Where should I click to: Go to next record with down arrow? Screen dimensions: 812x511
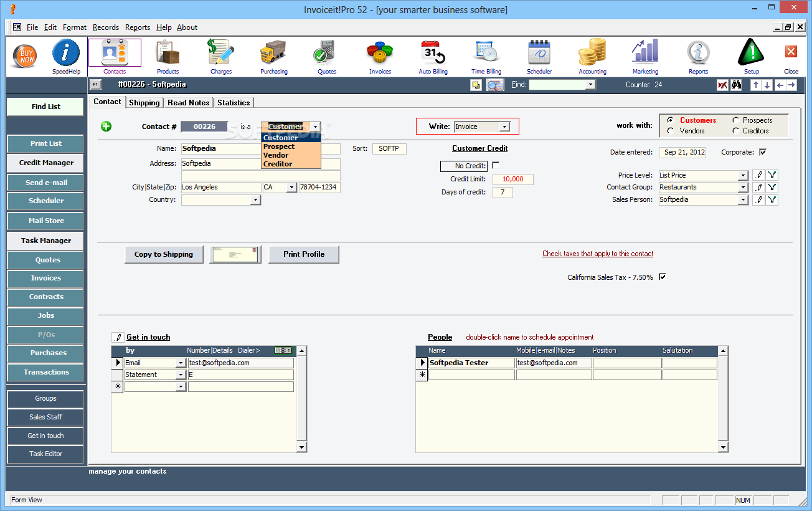click(767, 85)
